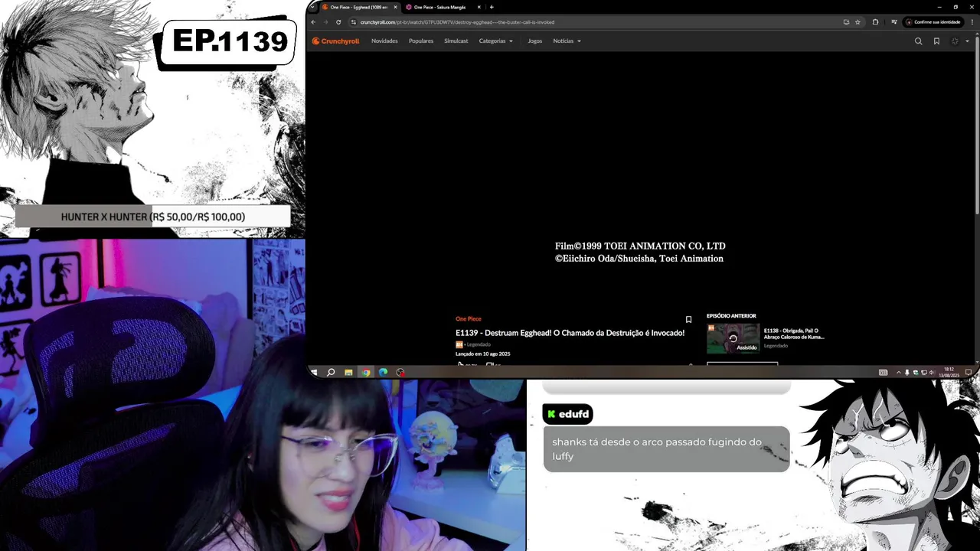The image size is (980, 551).
Task: Open E1138 - Obrigada, Pai! episode link
Action: [x=794, y=334]
